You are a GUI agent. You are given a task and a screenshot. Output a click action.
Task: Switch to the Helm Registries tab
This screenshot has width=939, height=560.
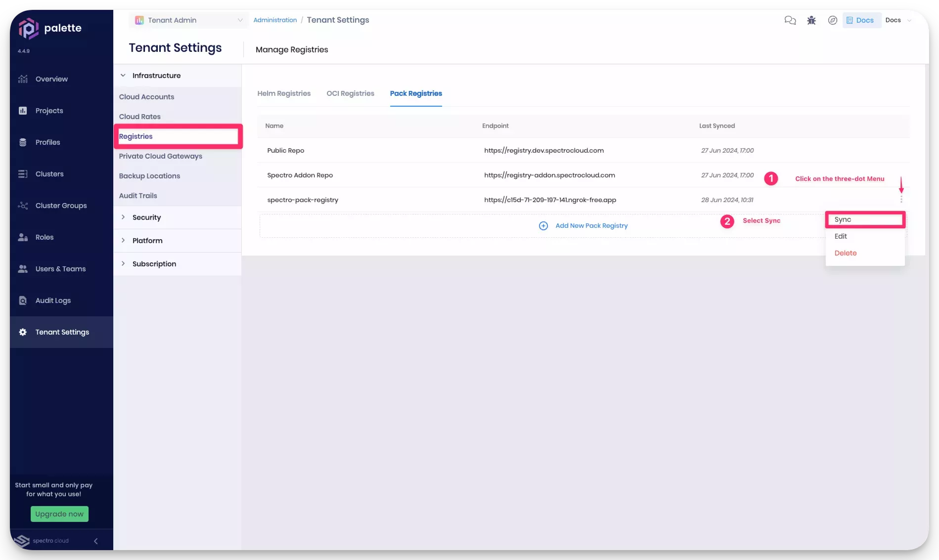pos(284,93)
